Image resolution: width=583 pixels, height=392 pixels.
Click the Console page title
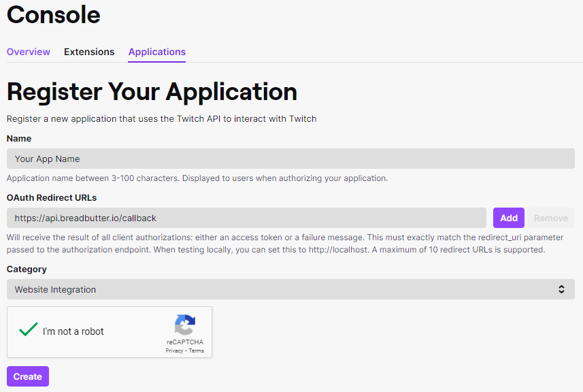(54, 15)
